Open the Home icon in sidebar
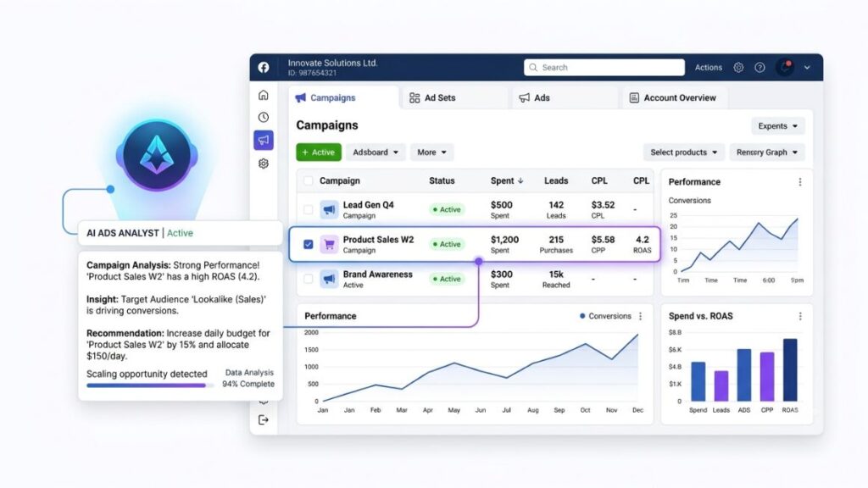 coord(264,95)
